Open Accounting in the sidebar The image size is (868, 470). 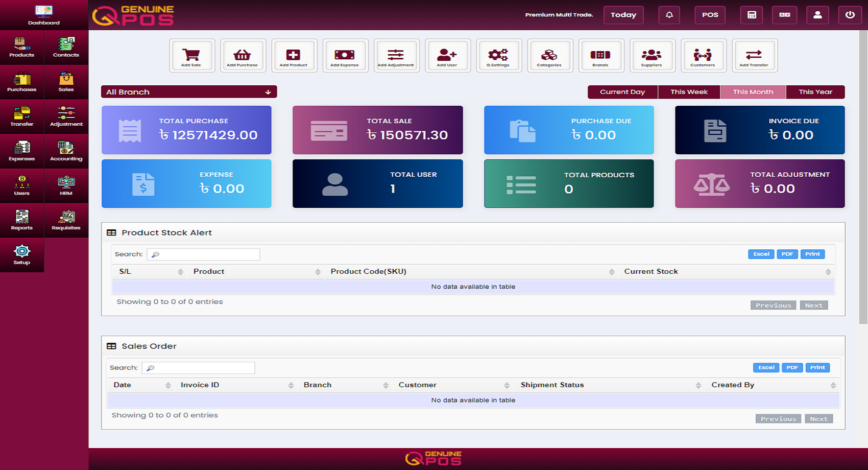pos(66,152)
